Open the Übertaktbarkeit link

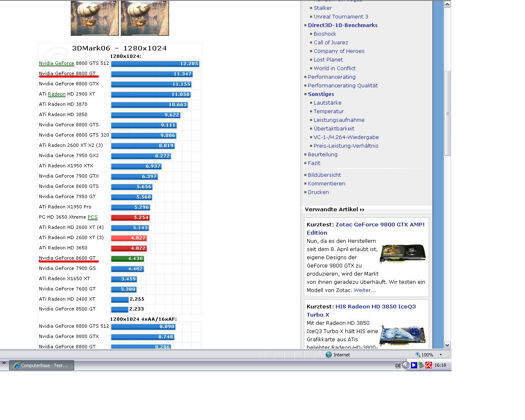click(334, 128)
